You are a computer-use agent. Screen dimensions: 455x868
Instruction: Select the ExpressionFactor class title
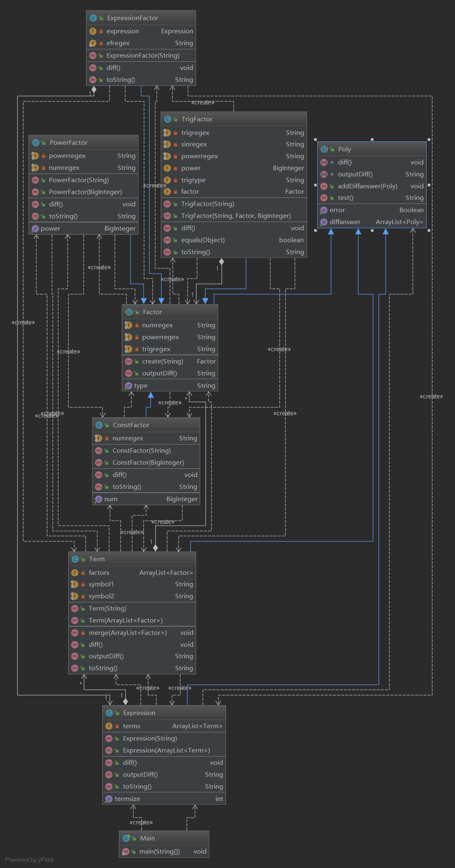(132, 18)
